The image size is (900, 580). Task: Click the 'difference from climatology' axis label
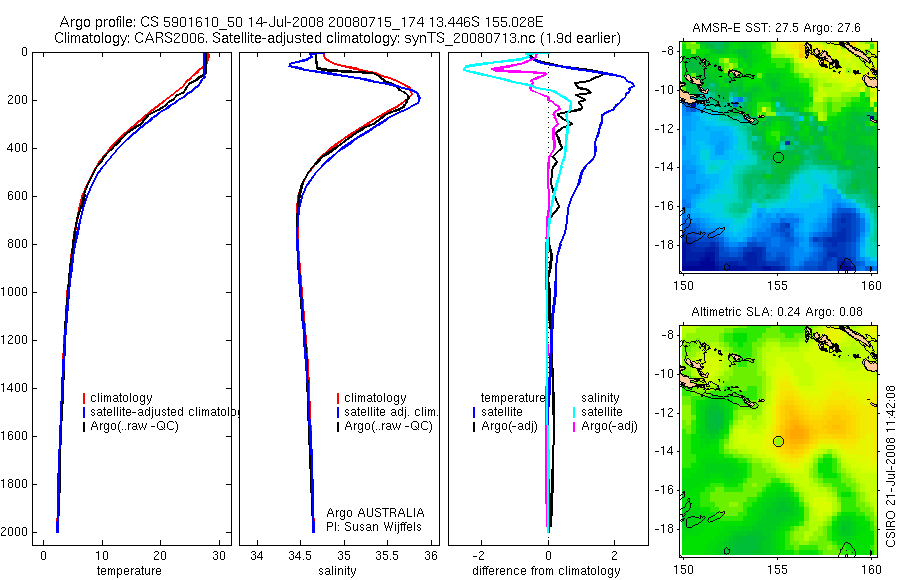546,571
